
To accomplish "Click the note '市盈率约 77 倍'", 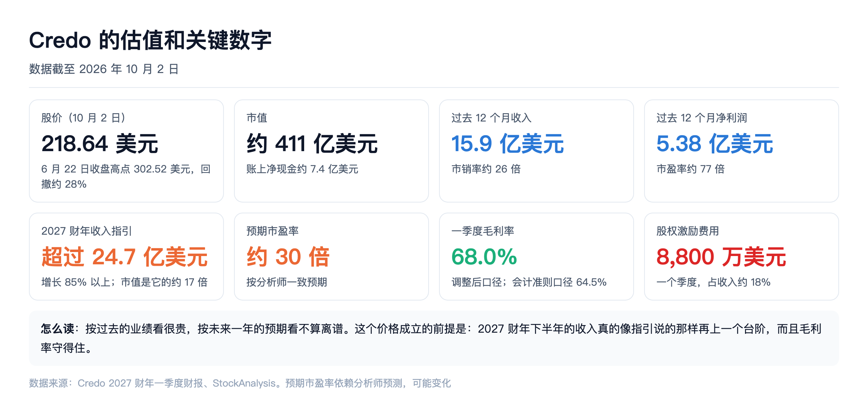I will [690, 169].
